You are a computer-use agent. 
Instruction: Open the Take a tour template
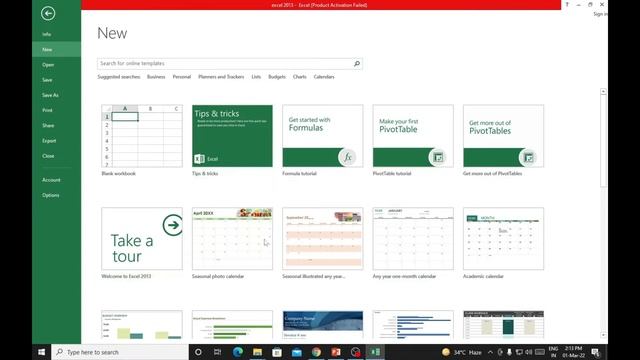142,239
